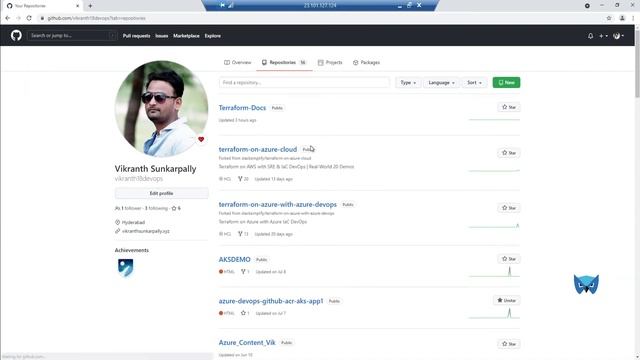This screenshot has height=360, width=640.
Task: View stargazers of azure-devops-github-acr-aks-app1
Action: tap(245, 313)
